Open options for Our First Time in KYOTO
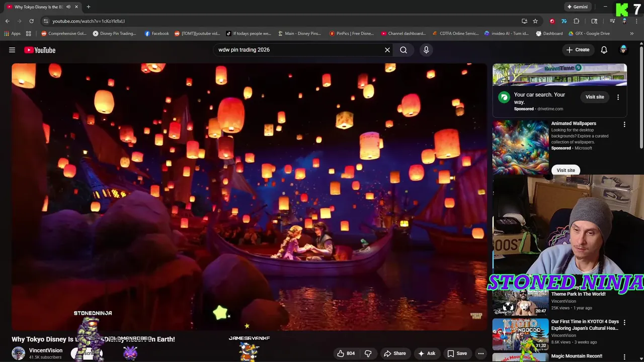644x362 pixels. [624, 322]
